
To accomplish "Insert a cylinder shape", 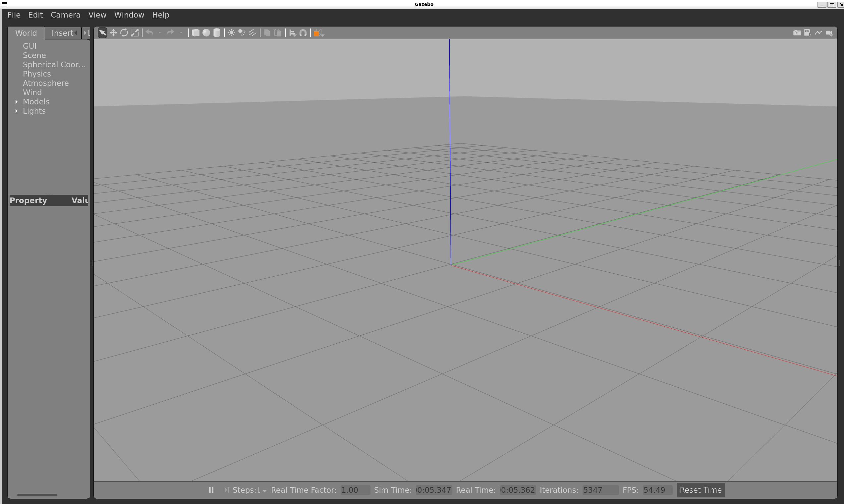I will tap(217, 33).
